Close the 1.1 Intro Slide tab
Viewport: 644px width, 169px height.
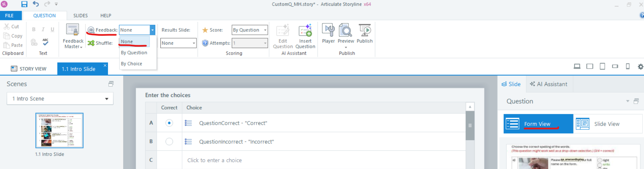click(x=105, y=65)
